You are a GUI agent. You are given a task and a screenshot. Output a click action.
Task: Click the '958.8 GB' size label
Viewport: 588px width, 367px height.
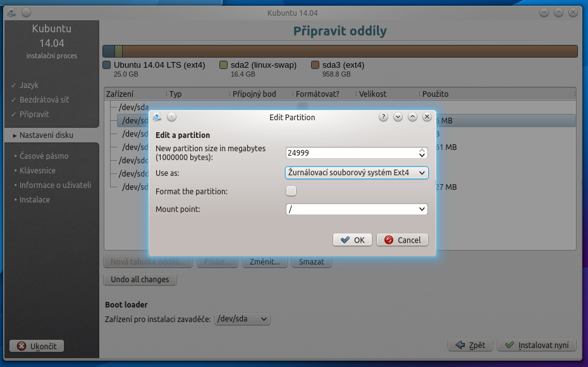click(x=336, y=74)
